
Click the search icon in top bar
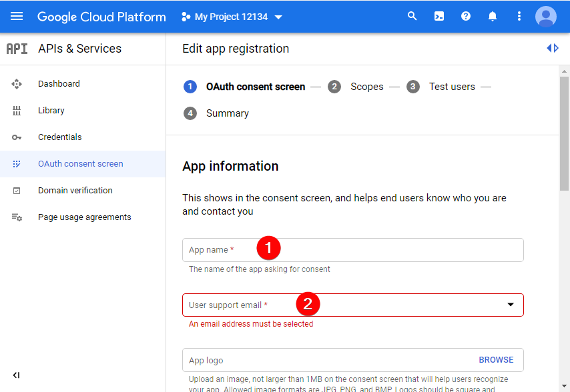[x=412, y=15]
